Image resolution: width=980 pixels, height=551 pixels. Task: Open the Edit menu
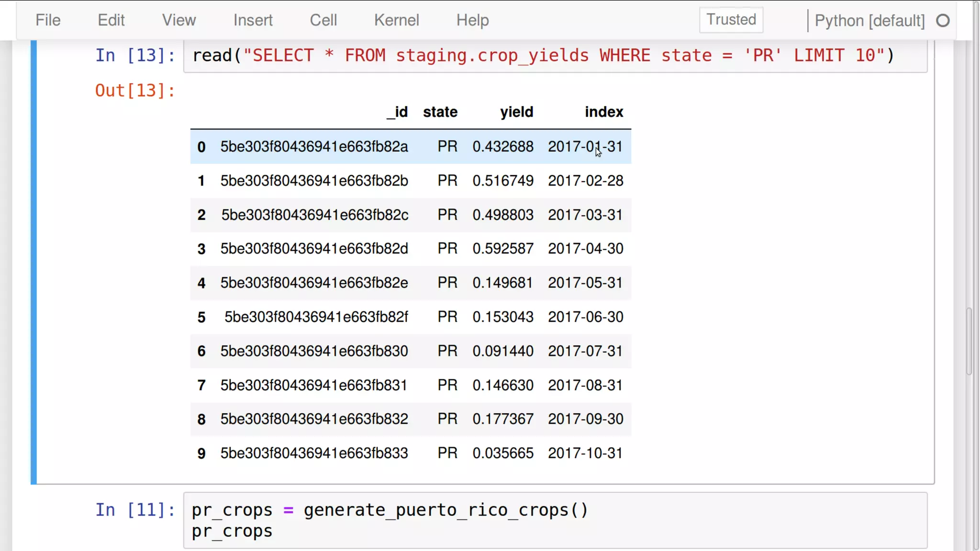coord(111,20)
